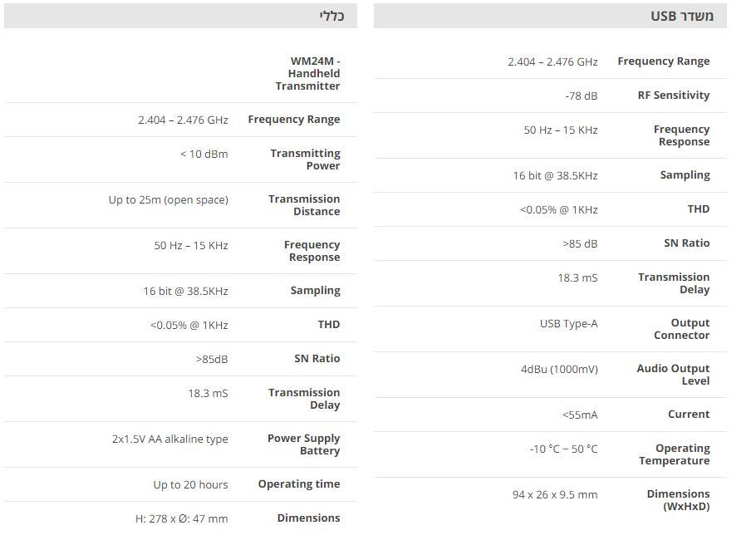756x540 pixels.
Task: Click the Power Supply Battery label
Action: [303, 444]
